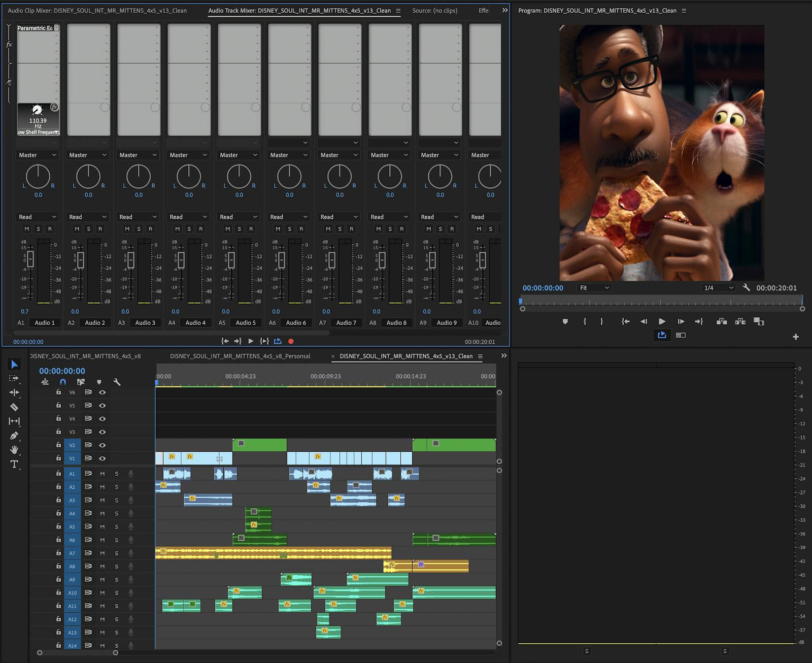Viewport: 812px width, 663px height.
Task: Select the Type tool
Action: 14,464
